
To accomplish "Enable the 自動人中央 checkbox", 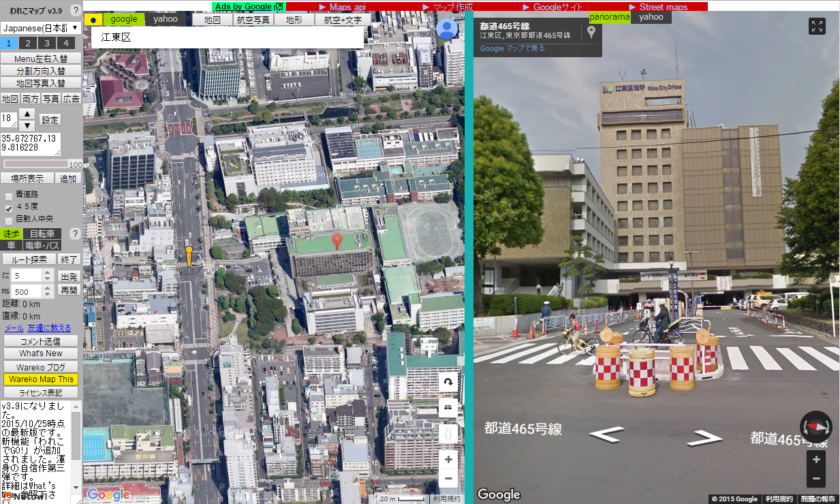I will tap(9, 220).
